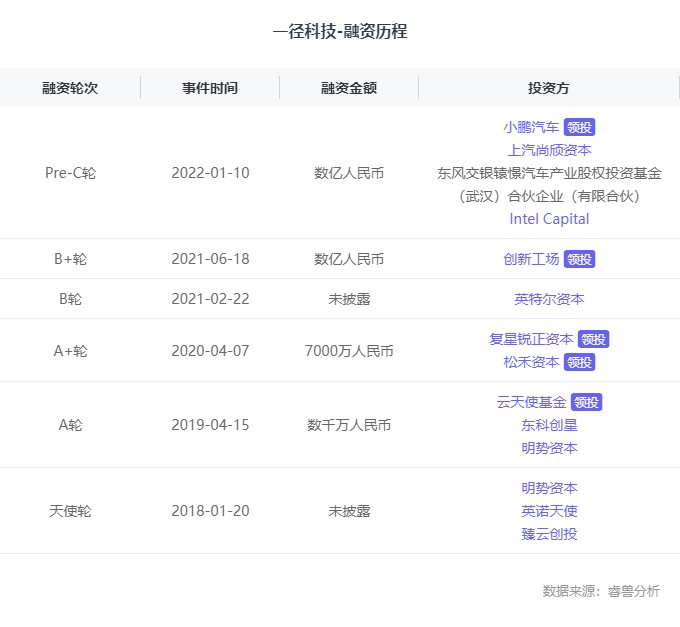Open the 复星锐正资本 investor link

tap(531, 339)
